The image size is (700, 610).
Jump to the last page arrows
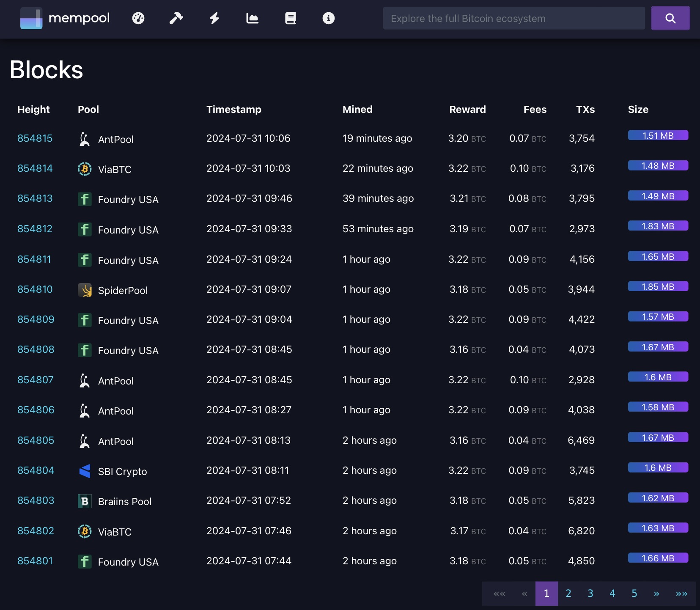[681, 594]
